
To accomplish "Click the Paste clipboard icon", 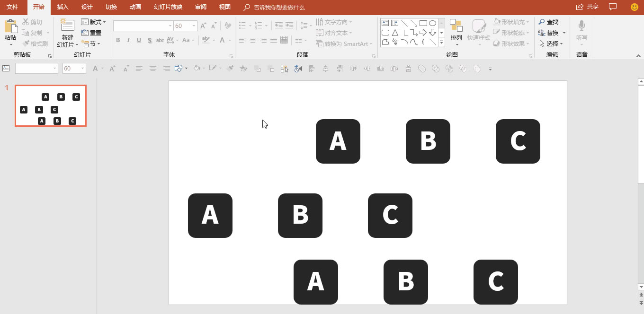I will point(10,26).
